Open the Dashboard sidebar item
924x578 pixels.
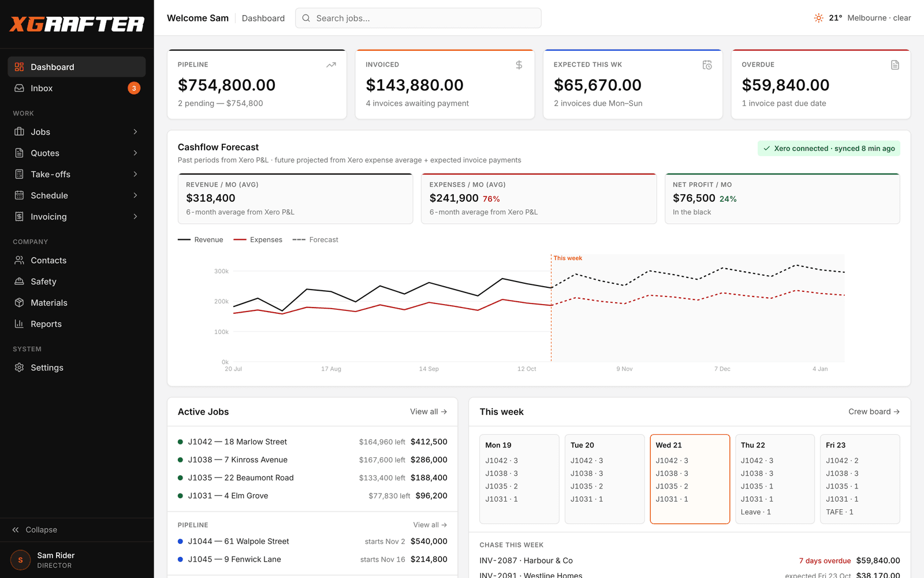(x=77, y=67)
